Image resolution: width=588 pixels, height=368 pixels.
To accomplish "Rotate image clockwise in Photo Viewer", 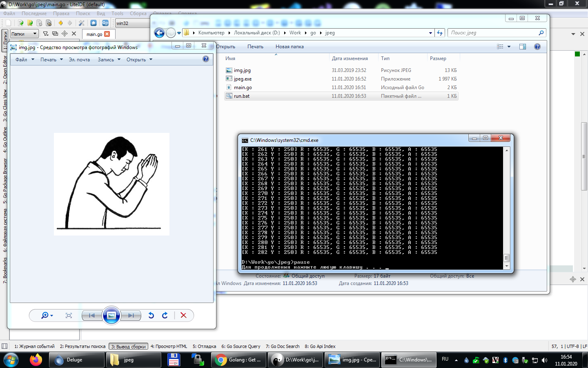I will click(x=165, y=315).
